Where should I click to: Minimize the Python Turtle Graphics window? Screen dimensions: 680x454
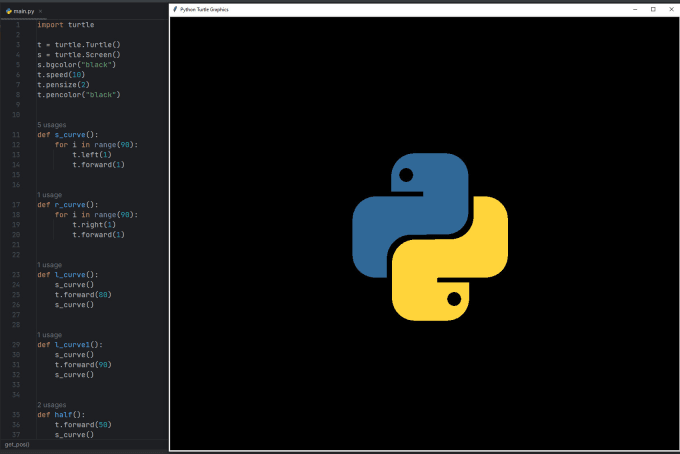[x=635, y=9]
